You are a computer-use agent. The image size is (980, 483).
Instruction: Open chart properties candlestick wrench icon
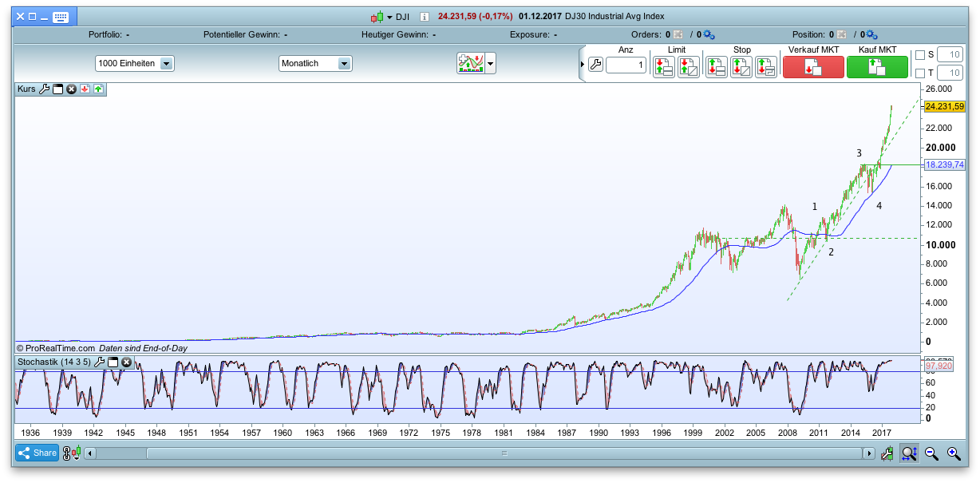pyautogui.click(x=887, y=453)
